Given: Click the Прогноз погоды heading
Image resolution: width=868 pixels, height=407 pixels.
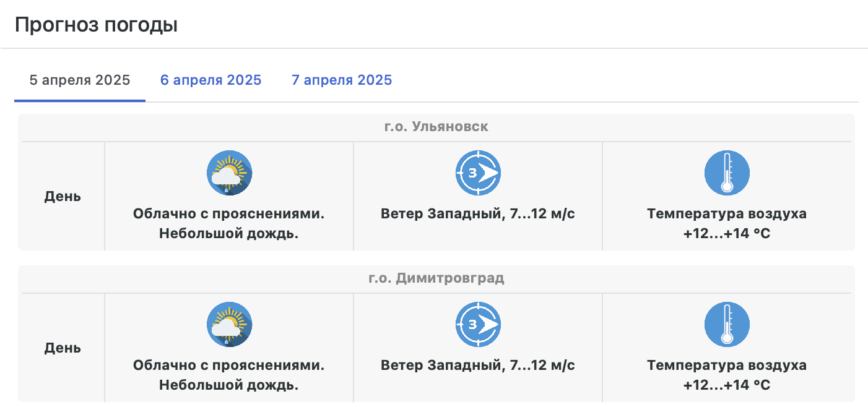Looking at the screenshot, I should (96, 25).
